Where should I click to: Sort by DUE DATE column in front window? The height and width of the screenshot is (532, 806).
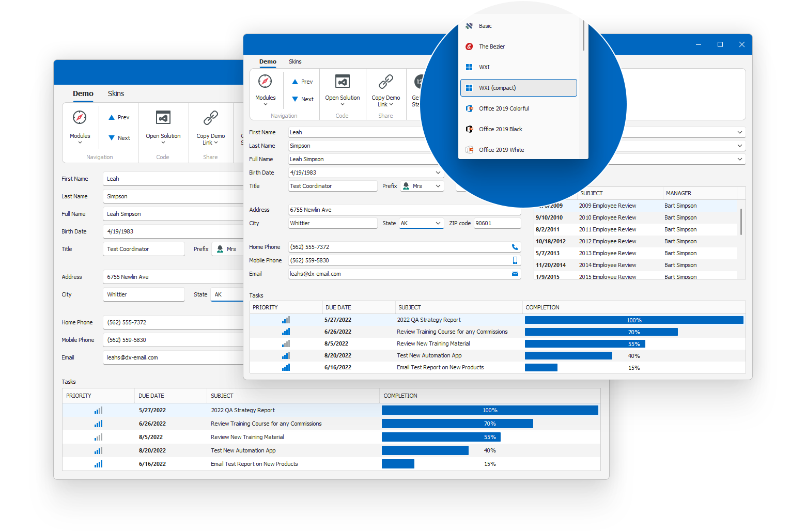point(359,307)
